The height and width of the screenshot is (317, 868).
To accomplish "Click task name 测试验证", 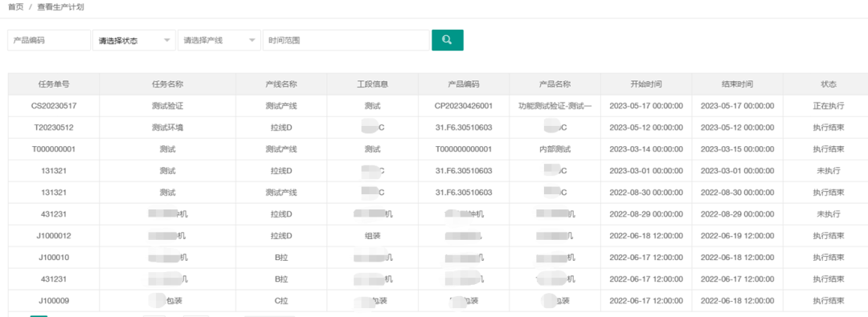I will point(167,106).
